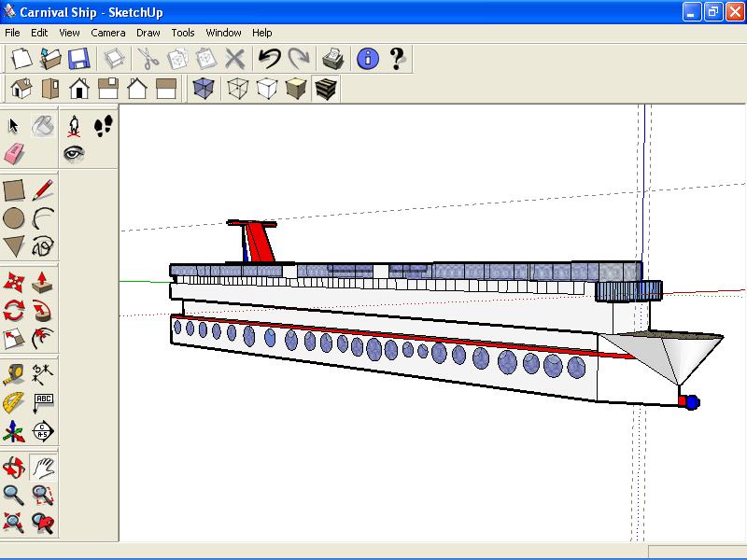Select the Rectangle drawing tool
Viewport: 747px width, 560px height.
point(14,190)
